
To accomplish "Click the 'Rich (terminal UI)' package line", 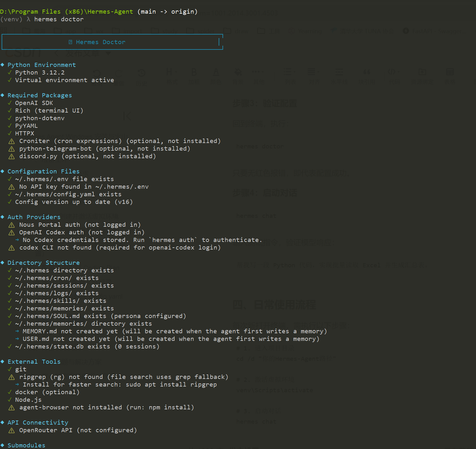I will [49, 111].
